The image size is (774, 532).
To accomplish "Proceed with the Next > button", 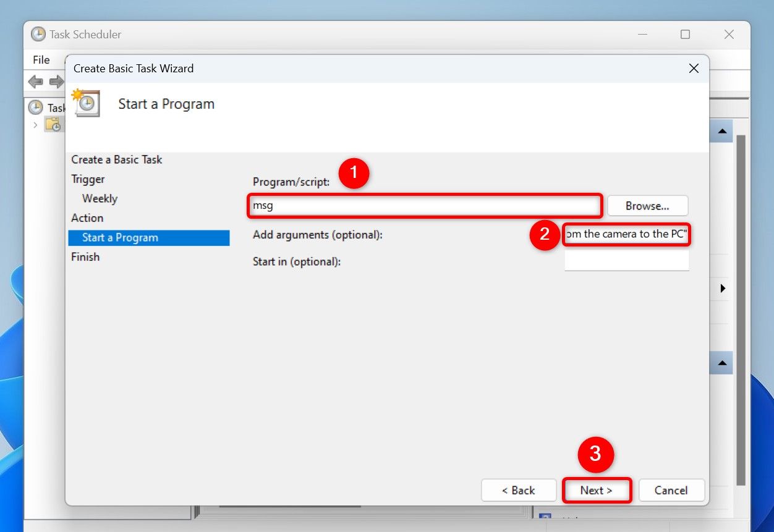I will point(597,491).
